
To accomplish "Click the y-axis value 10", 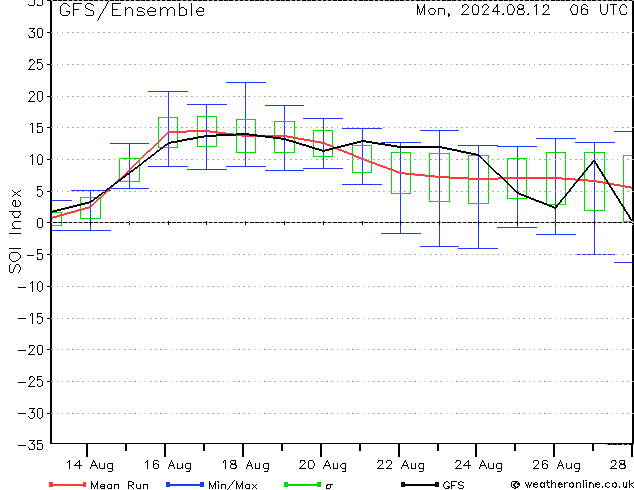I will coord(35,160).
